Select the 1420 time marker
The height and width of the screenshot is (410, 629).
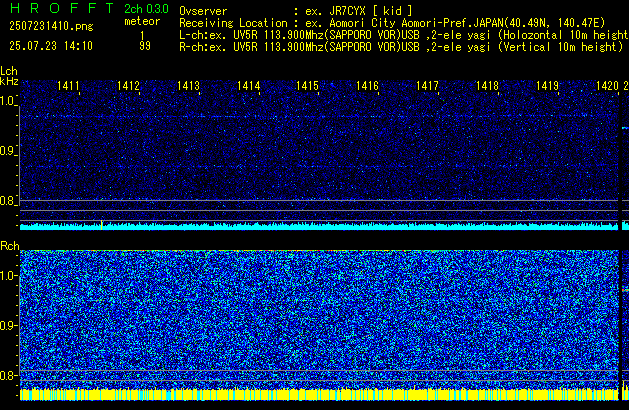(607, 86)
